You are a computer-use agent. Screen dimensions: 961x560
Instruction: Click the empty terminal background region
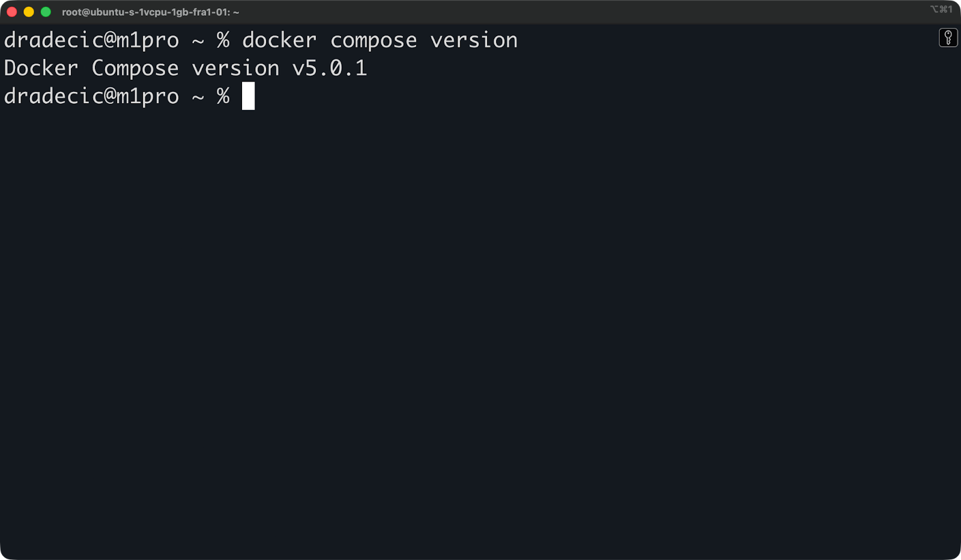[x=480, y=300]
